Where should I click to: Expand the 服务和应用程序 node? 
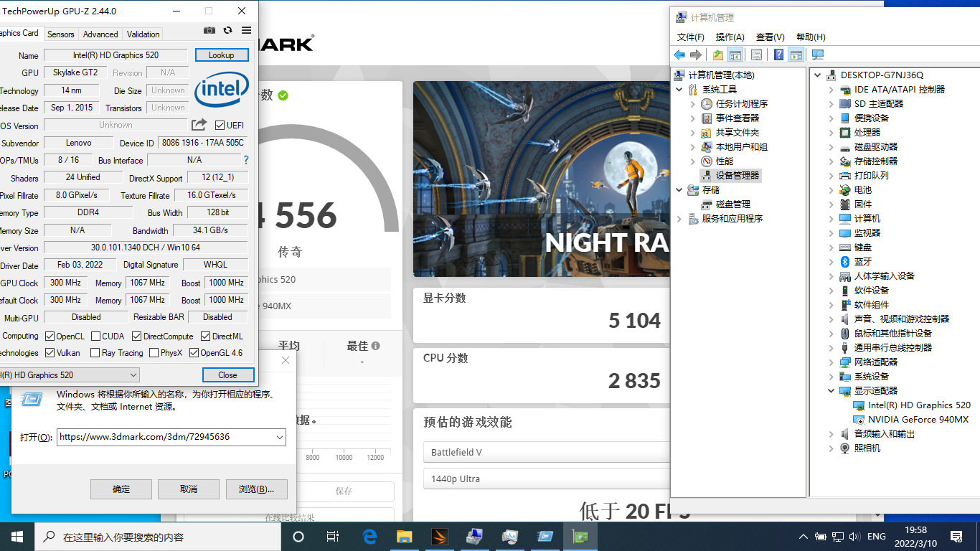[679, 219]
